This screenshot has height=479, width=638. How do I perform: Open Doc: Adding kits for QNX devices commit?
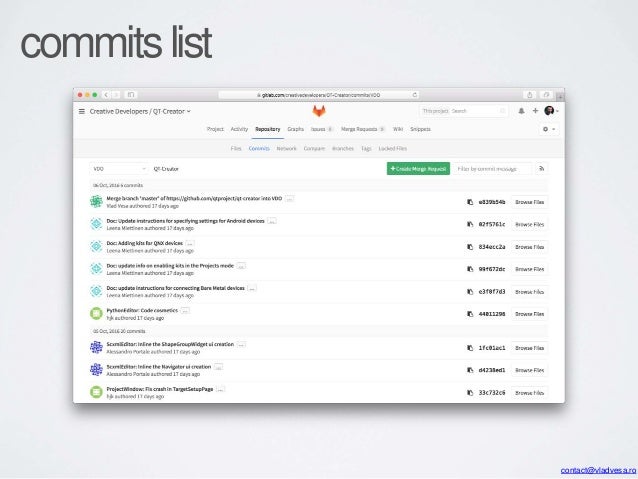[144, 243]
